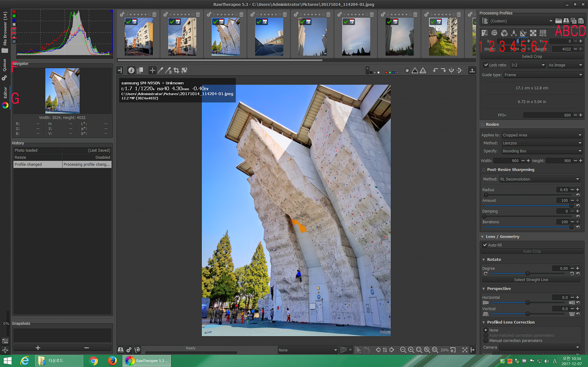Select the straighten line tool

point(184,71)
